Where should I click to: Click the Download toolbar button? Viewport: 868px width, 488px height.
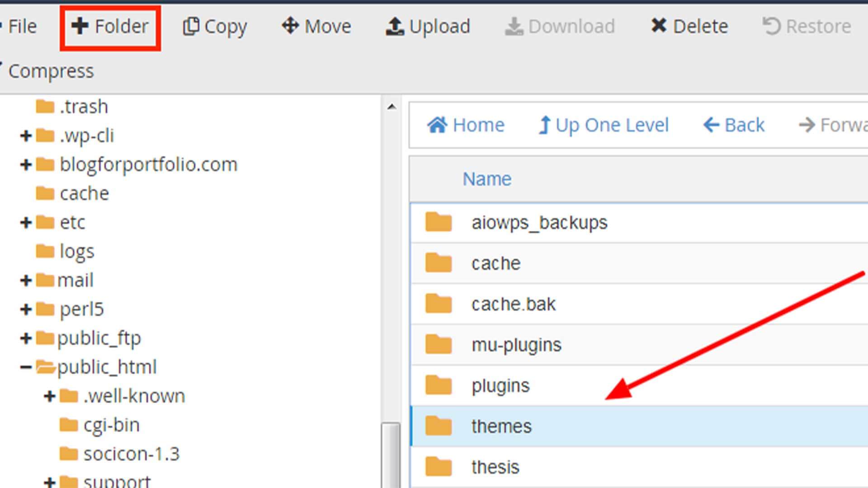[560, 27]
